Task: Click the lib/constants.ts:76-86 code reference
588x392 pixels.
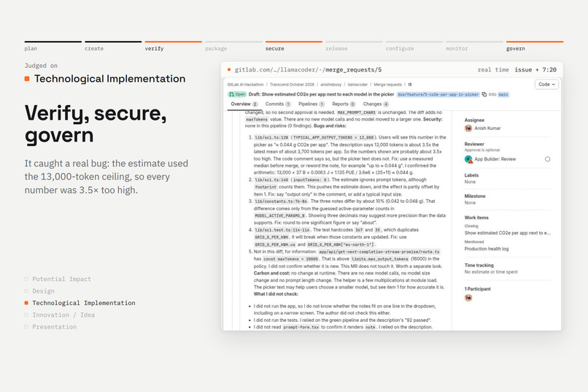Action: 282,201
